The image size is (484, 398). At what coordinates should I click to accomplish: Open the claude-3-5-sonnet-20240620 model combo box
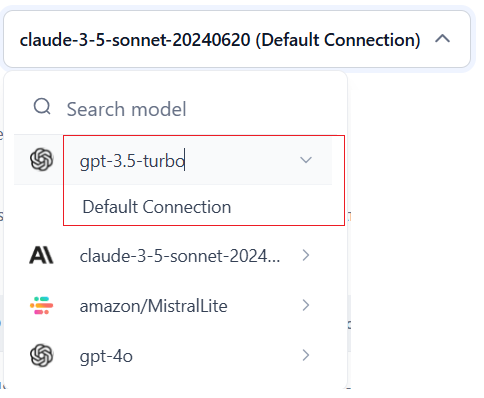pos(237,39)
